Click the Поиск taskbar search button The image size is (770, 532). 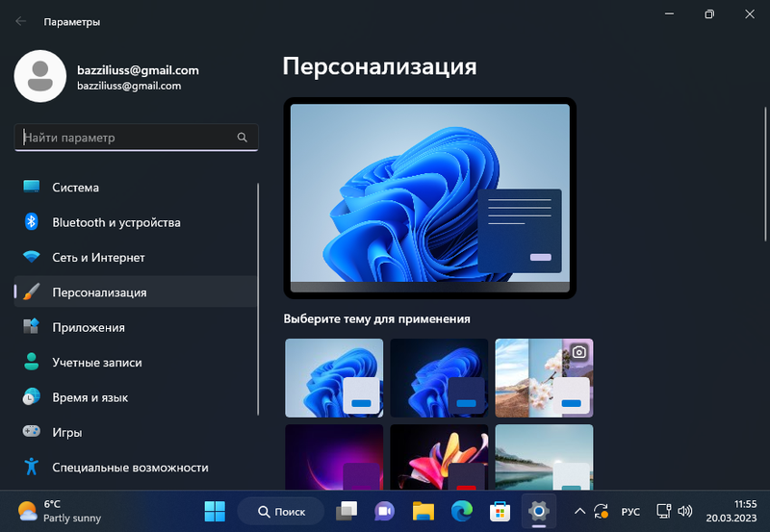(280, 512)
